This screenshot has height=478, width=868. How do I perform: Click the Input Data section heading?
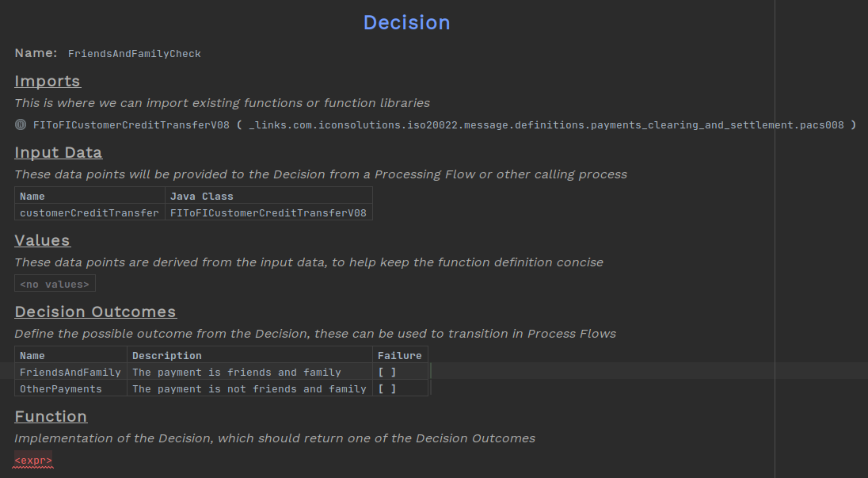58,152
